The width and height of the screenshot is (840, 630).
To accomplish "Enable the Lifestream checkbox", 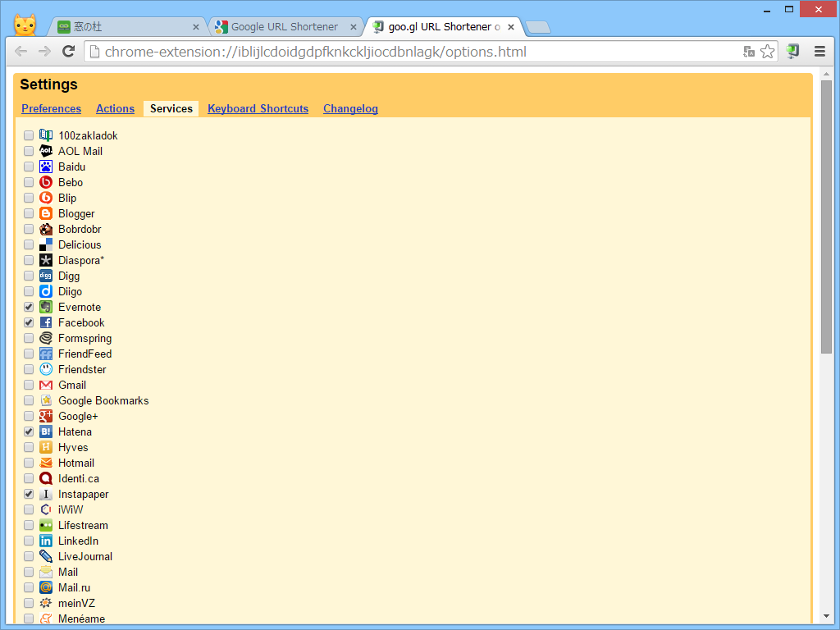I will click(29, 526).
